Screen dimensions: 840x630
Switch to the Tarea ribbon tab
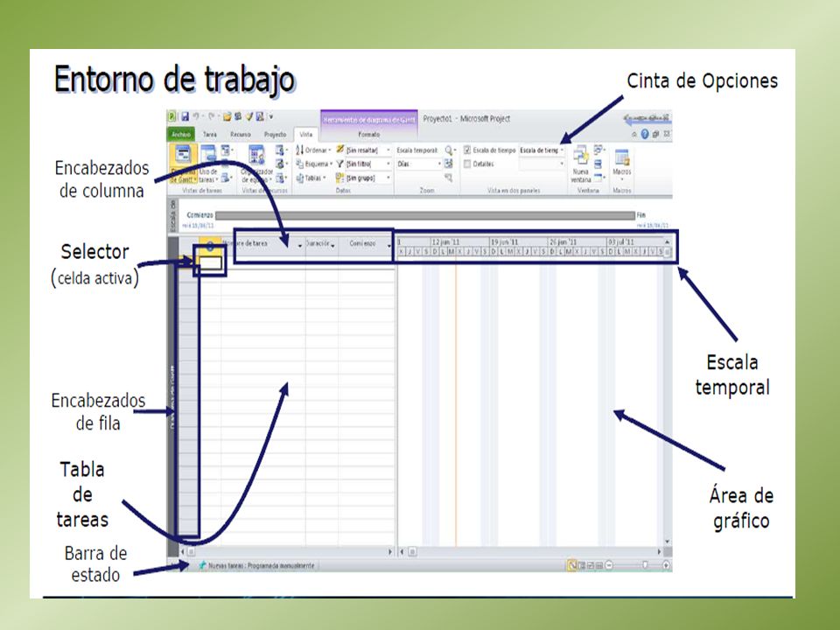(210, 135)
